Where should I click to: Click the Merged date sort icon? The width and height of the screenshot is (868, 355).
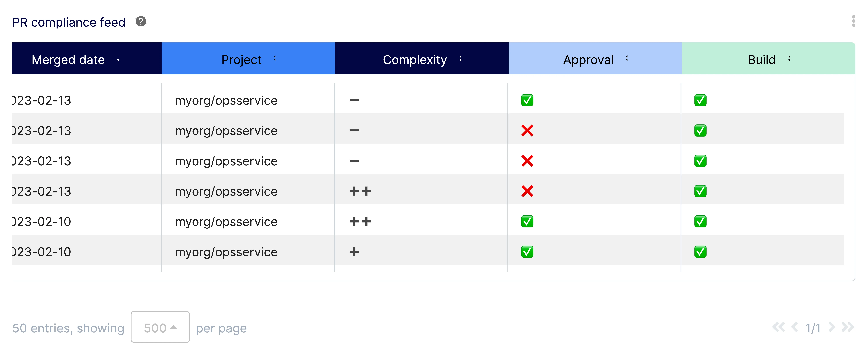(x=118, y=60)
